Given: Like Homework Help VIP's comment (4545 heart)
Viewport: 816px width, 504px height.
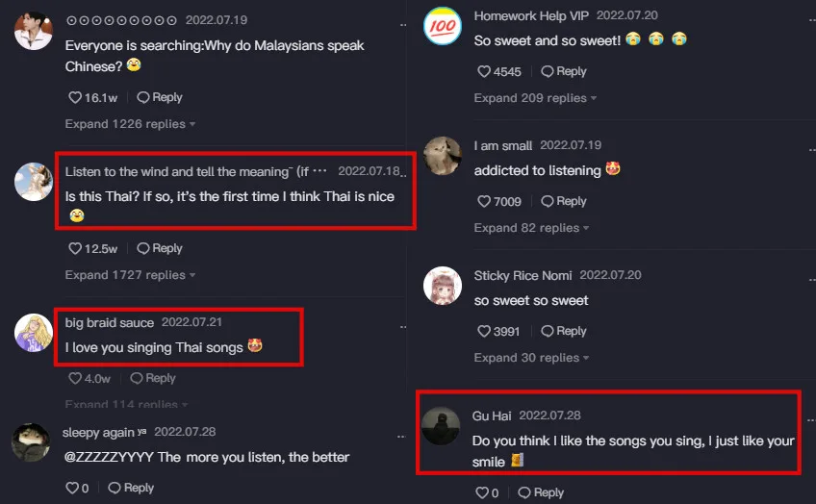Looking at the screenshot, I should [484, 71].
